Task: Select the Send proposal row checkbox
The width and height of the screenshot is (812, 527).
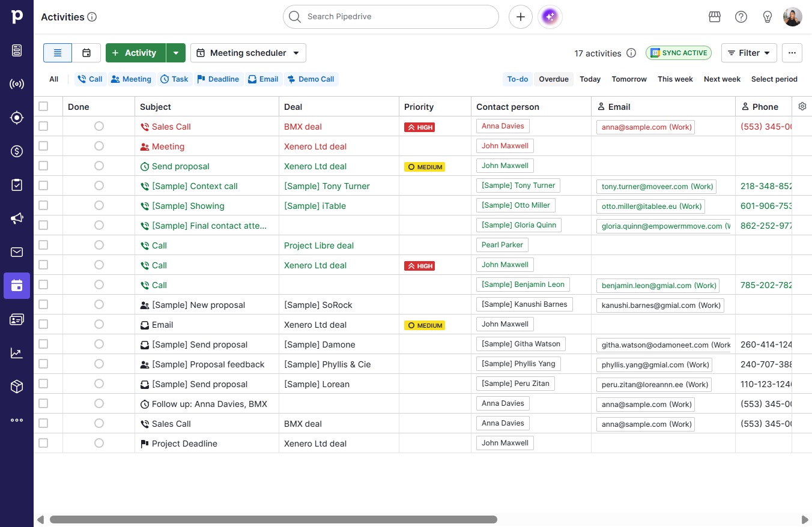Action: (x=43, y=166)
